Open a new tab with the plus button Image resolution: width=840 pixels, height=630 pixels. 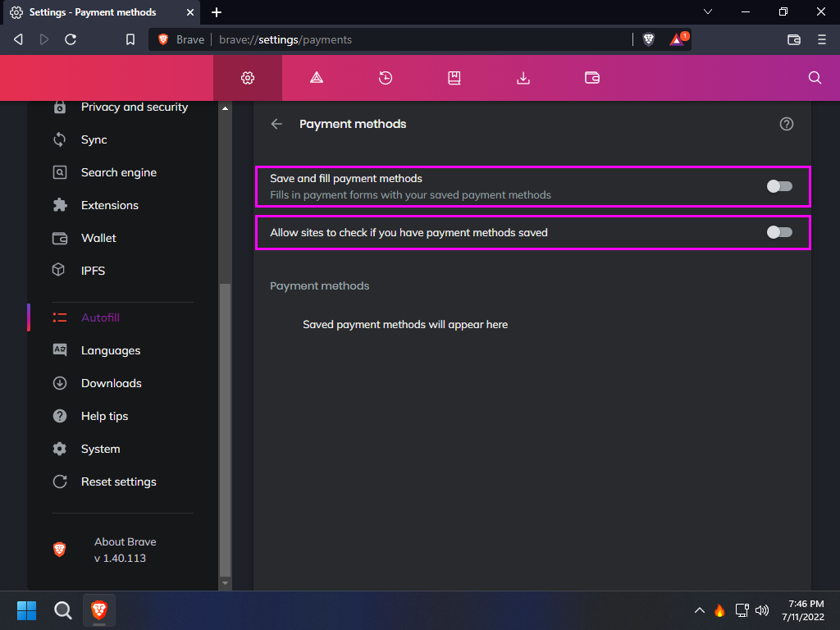click(x=217, y=11)
